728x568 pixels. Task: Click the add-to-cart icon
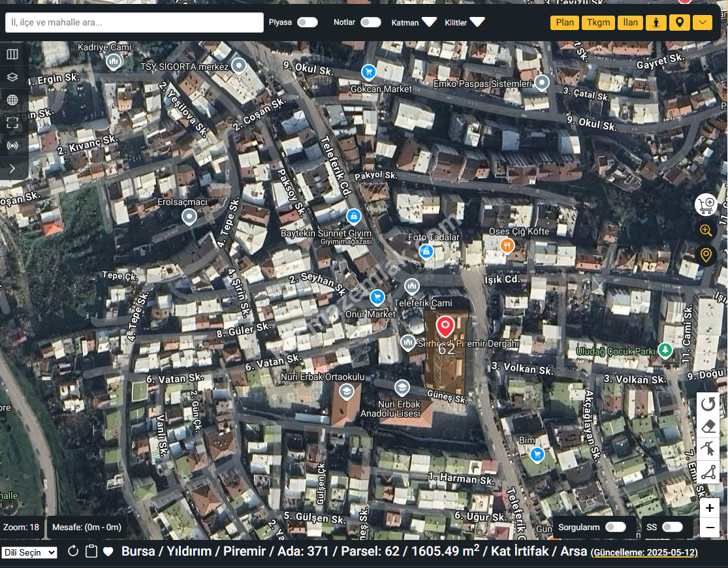[x=705, y=204]
